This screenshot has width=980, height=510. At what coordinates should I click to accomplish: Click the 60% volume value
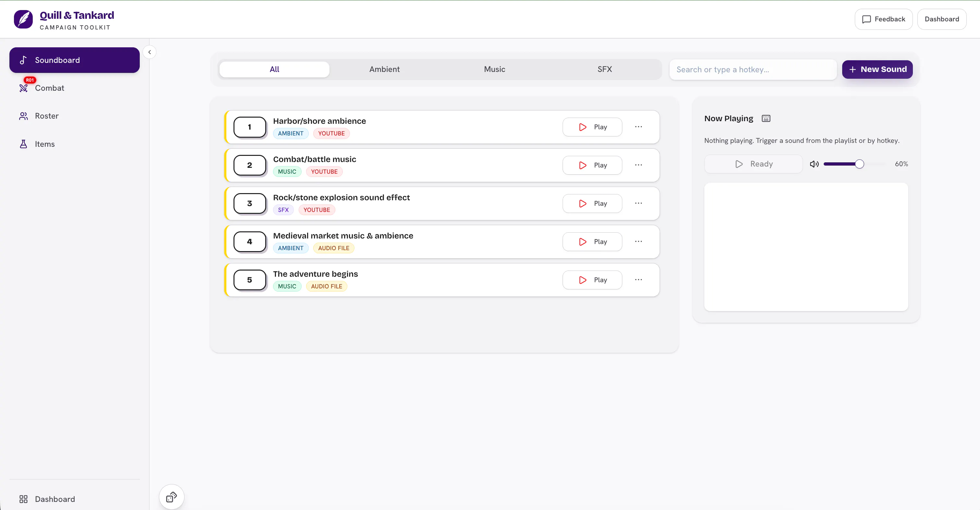pyautogui.click(x=901, y=164)
